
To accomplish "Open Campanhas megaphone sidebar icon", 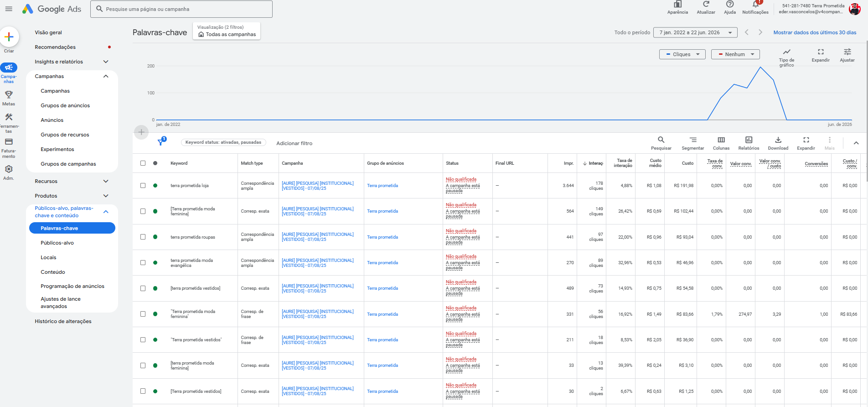I will (9, 68).
